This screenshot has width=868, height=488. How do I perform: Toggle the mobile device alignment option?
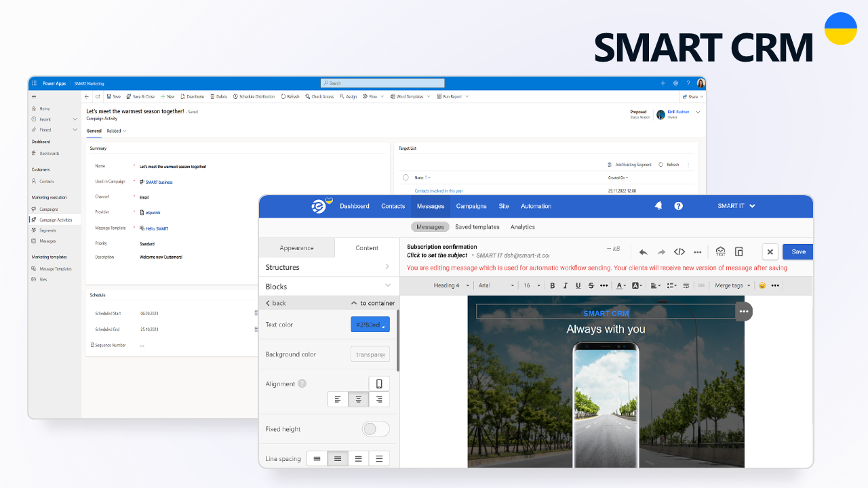[x=379, y=383]
